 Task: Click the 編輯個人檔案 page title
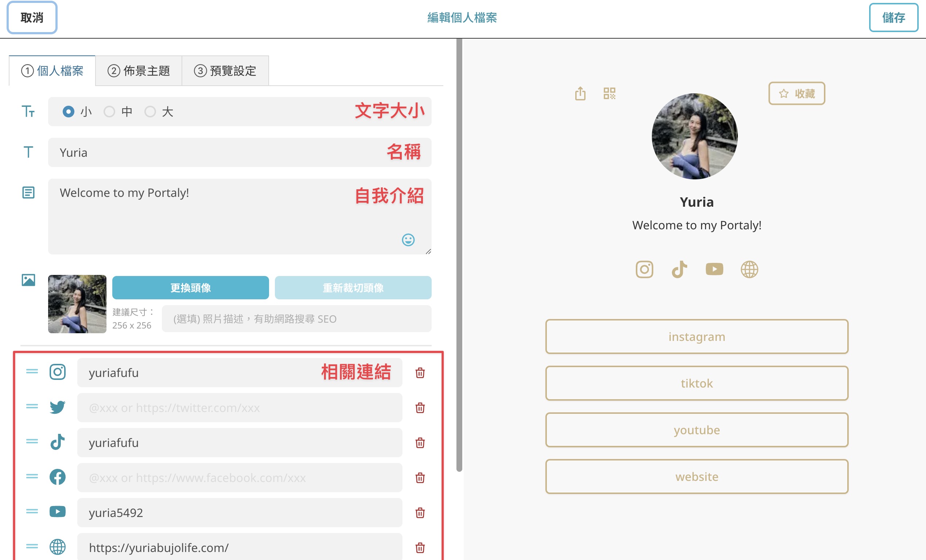click(462, 17)
